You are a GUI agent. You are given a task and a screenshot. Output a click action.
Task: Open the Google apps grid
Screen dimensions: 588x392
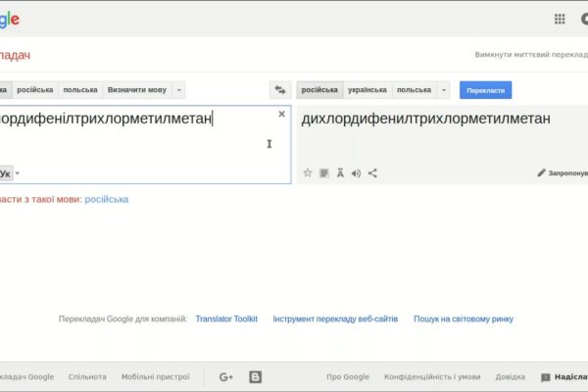coord(560,19)
